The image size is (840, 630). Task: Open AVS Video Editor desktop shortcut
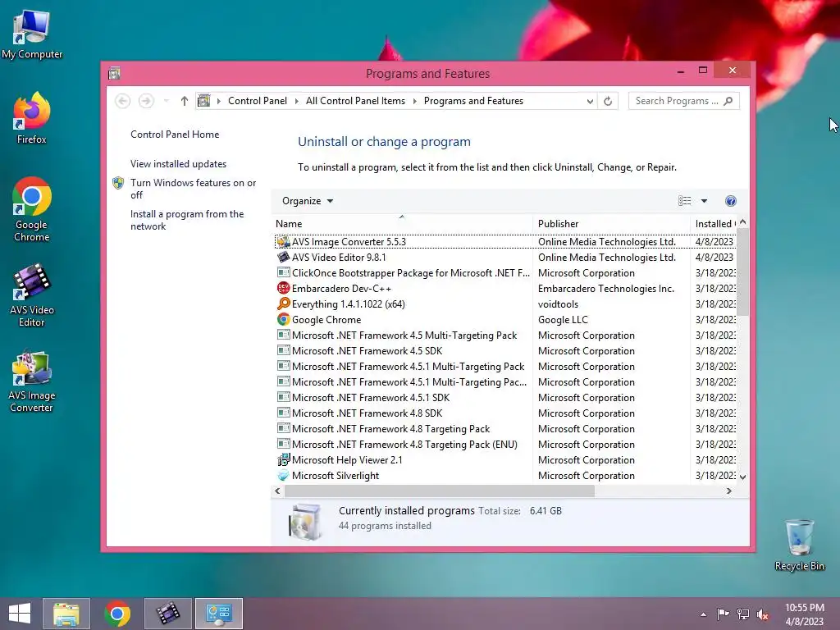32,294
